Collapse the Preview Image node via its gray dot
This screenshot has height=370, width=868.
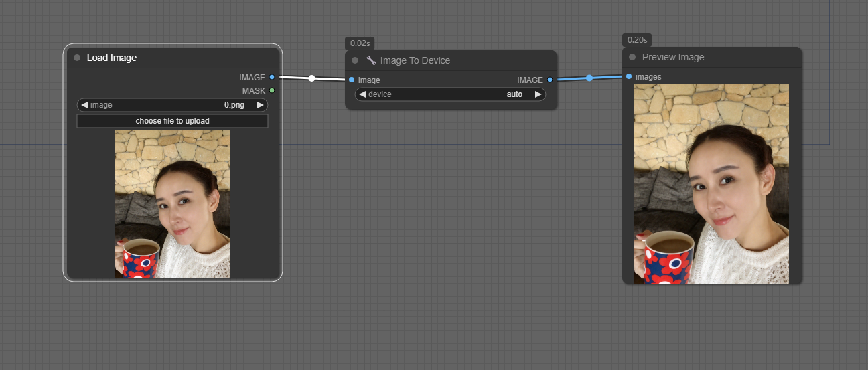click(632, 58)
